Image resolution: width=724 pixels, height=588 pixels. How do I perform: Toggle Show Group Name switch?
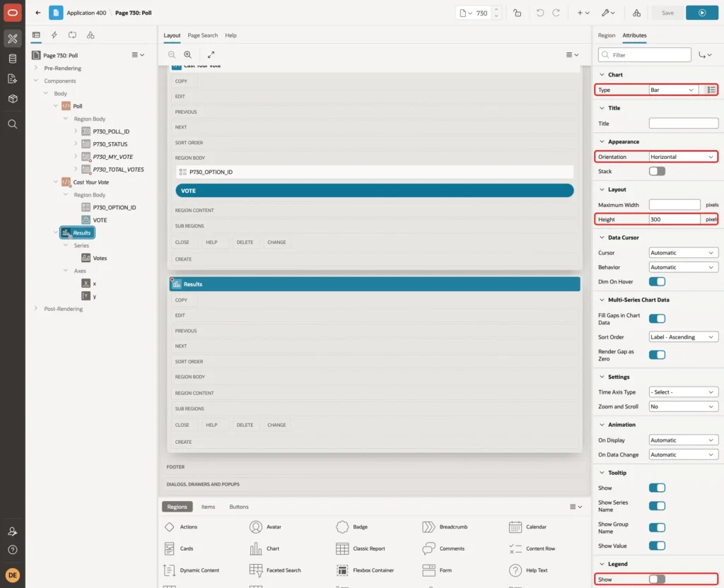(x=657, y=527)
